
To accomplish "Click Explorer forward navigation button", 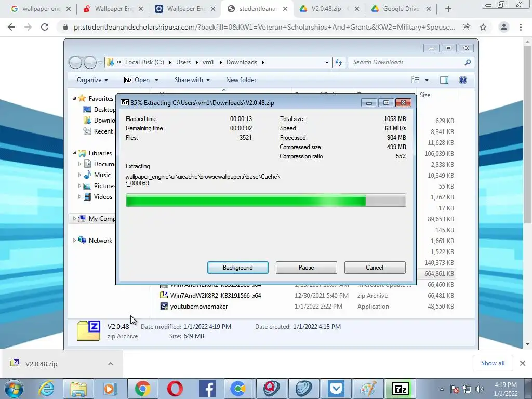I will tap(90, 62).
